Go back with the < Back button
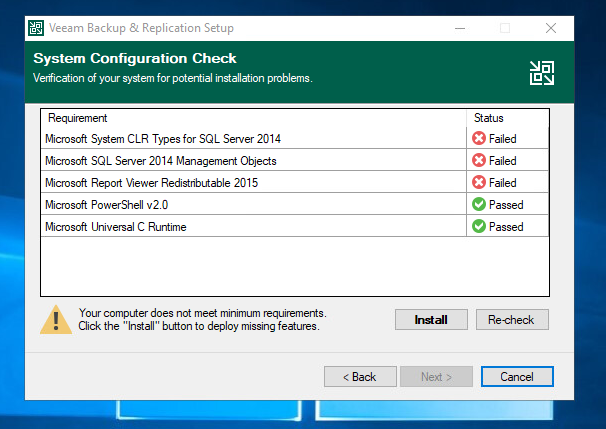606x429 pixels. point(360,376)
